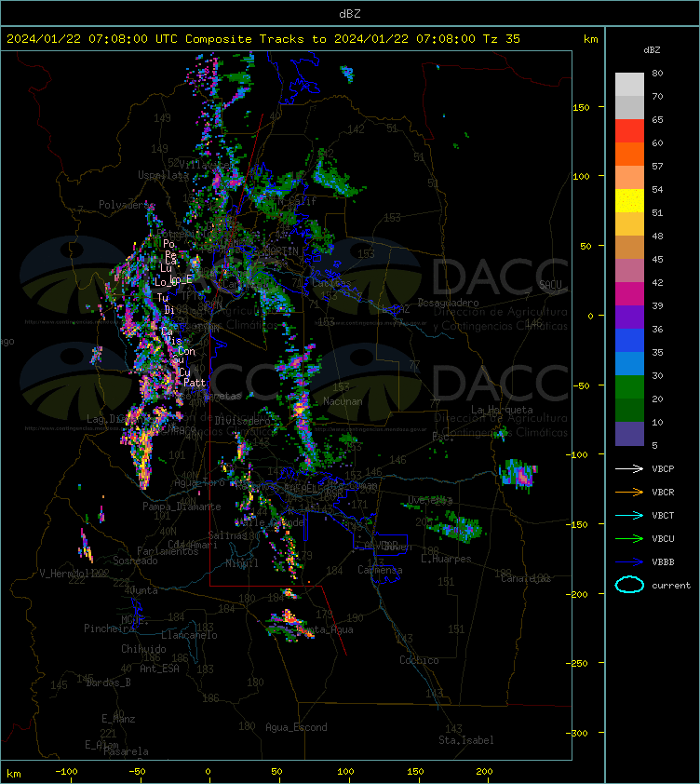
Task: Click the Pincheira place label
Action: (109, 628)
